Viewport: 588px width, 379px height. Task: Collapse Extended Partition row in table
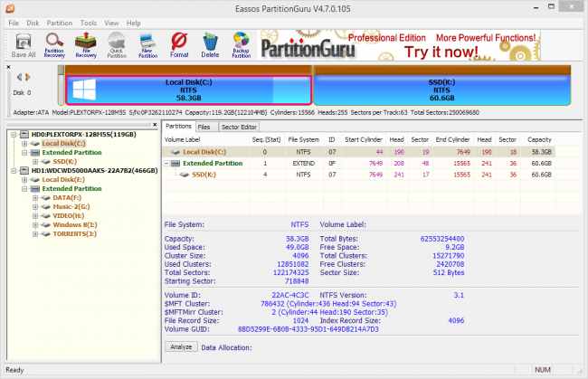pos(166,164)
